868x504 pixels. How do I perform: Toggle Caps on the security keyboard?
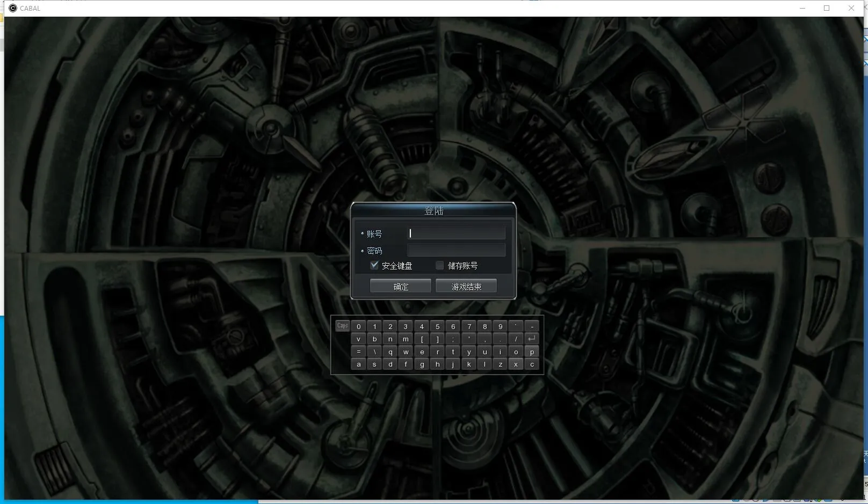tap(342, 326)
